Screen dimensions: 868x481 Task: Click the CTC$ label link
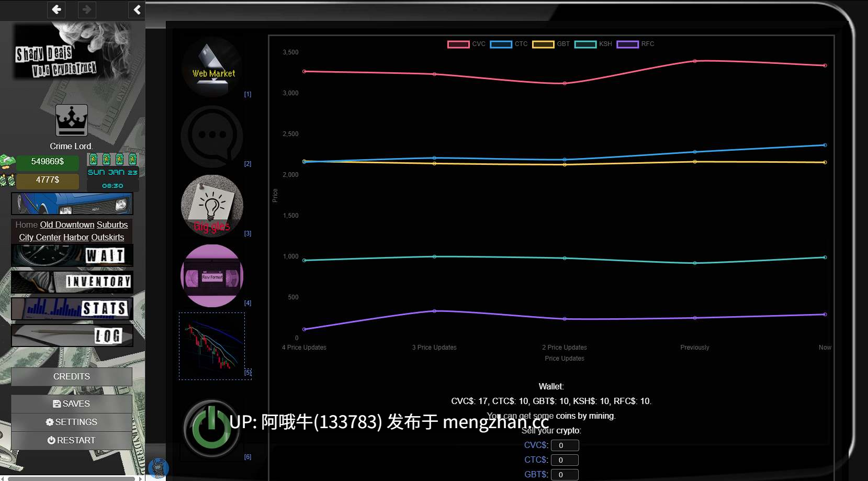pos(536,460)
